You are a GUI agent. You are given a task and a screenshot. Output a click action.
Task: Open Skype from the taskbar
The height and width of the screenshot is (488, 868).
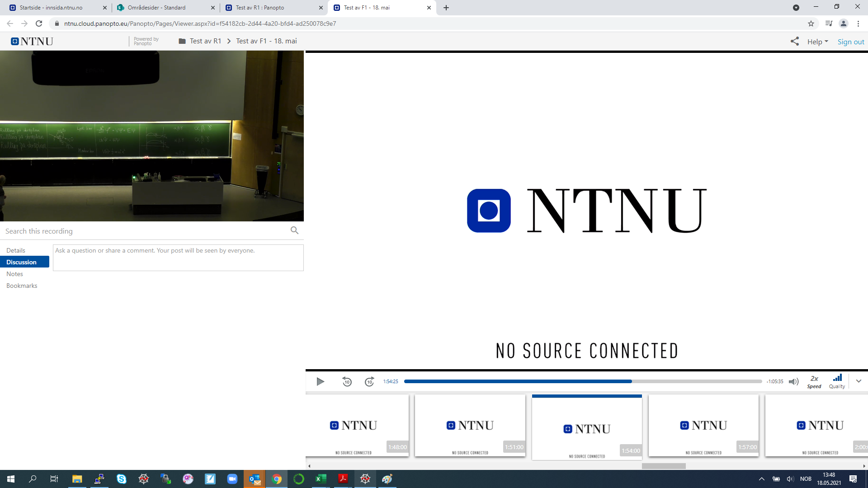pos(121,479)
